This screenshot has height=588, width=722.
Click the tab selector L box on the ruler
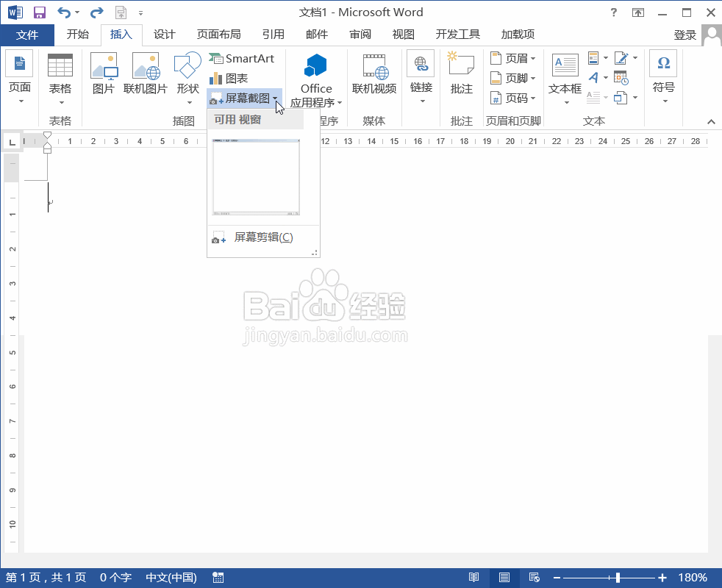click(x=12, y=141)
